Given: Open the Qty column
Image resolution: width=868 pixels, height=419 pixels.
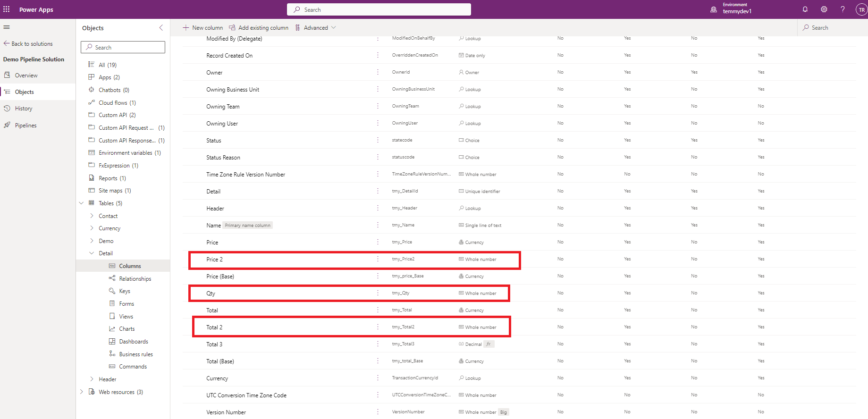Looking at the screenshot, I should tap(211, 293).
